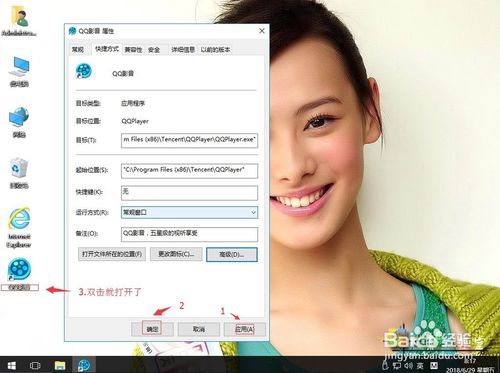The width and height of the screenshot is (500, 373).
Task: Click the 确定 button
Action: click(152, 329)
